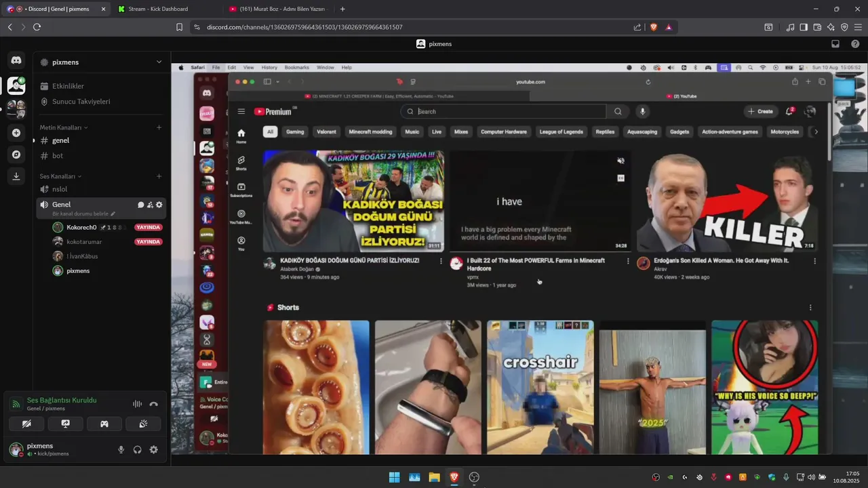868x488 pixels.
Task: Open Genel voice channel settings gear
Action: coord(159,205)
